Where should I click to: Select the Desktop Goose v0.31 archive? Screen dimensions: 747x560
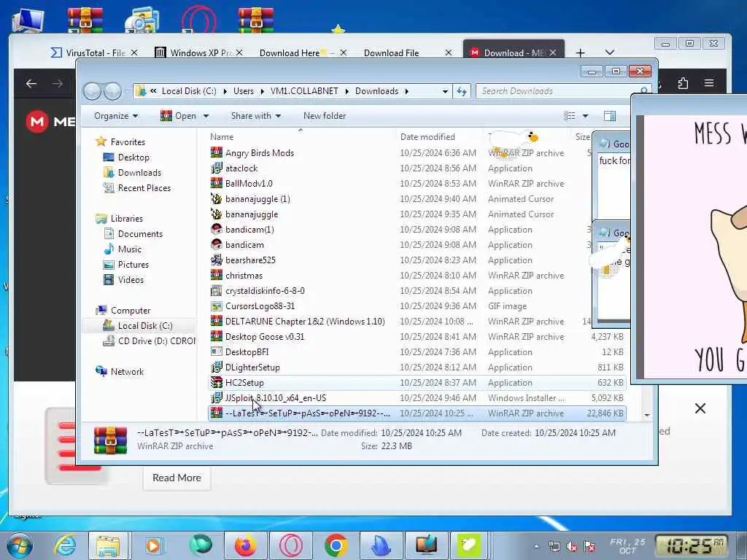coord(264,336)
